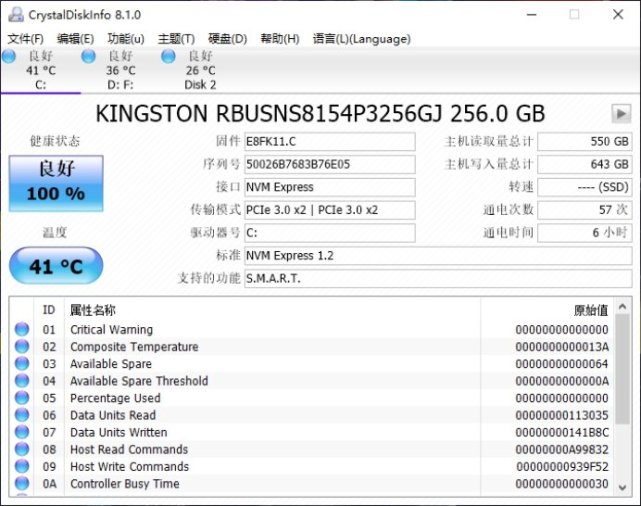Click the interface field NVM Express

pyautogui.click(x=330, y=187)
